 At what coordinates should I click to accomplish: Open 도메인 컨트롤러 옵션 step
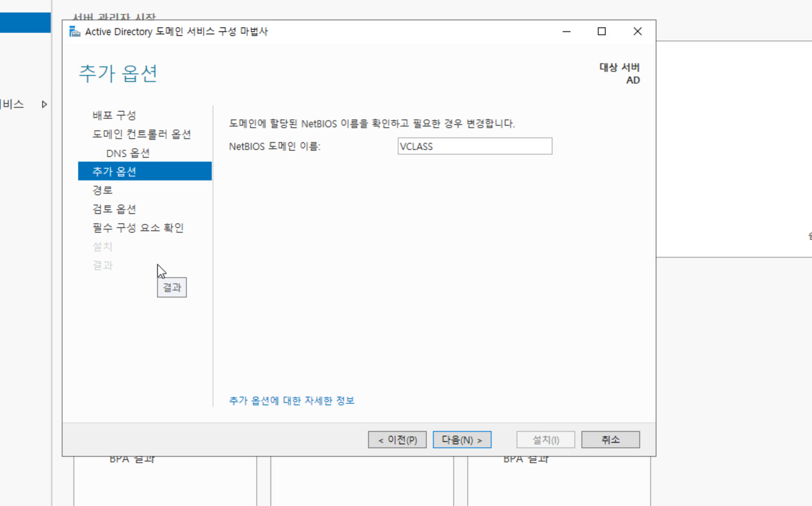point(141,134)
